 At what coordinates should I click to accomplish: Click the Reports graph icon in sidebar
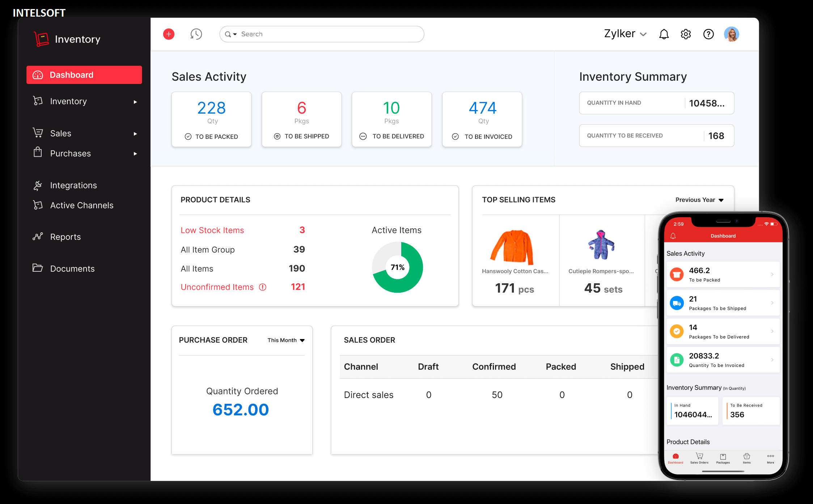(x=38, y=237)
